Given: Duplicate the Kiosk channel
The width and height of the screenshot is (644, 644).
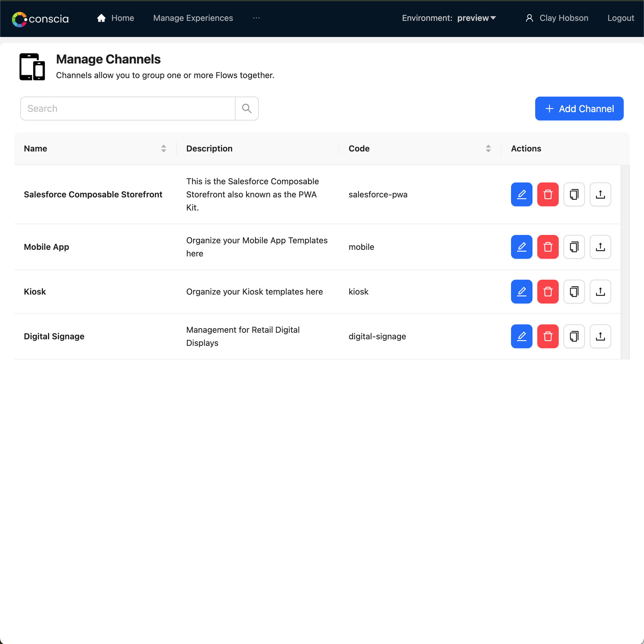Looking at the screenshot, I should (x=574, y=292).
